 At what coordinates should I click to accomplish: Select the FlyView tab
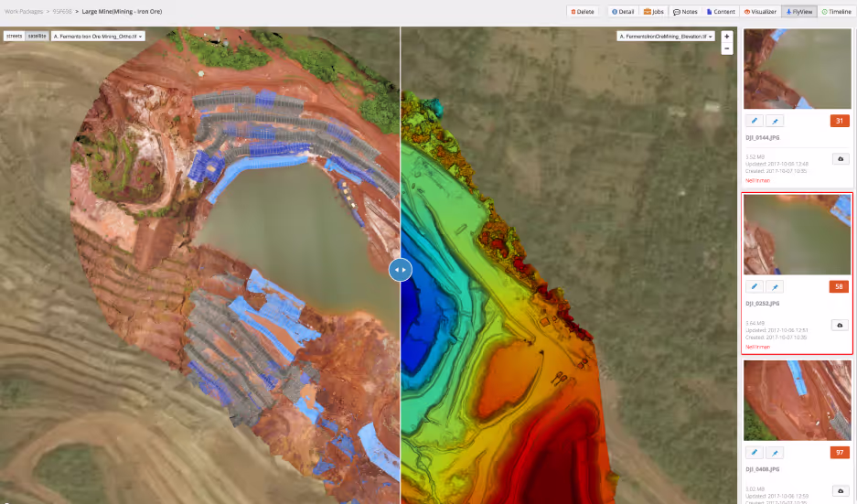(x=799, y=12)
